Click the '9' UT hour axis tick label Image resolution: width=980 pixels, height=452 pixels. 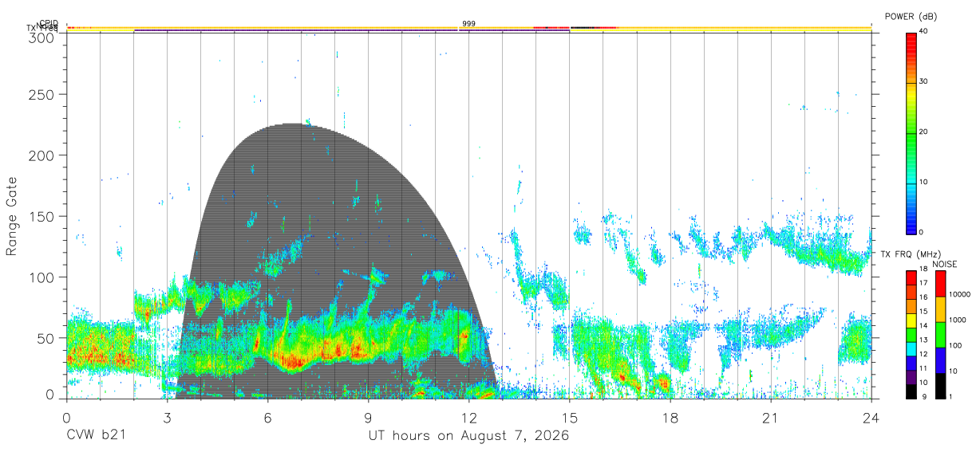[x=369, y=418]
